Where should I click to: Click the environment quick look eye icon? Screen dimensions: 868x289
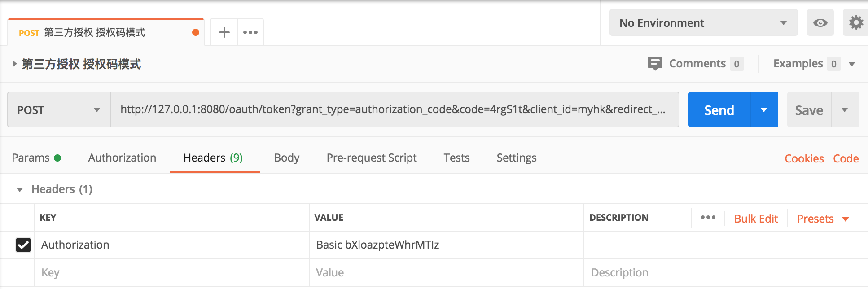[x=820, y=23]
